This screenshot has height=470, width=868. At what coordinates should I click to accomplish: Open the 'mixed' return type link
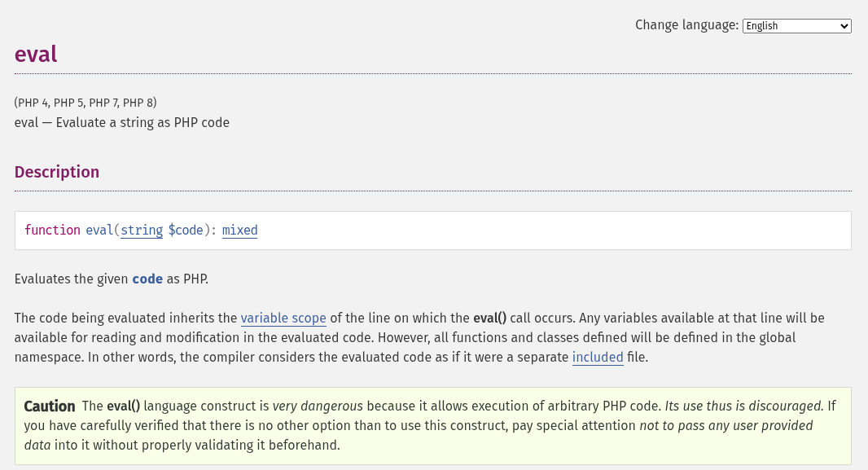[x=239, y=231]
